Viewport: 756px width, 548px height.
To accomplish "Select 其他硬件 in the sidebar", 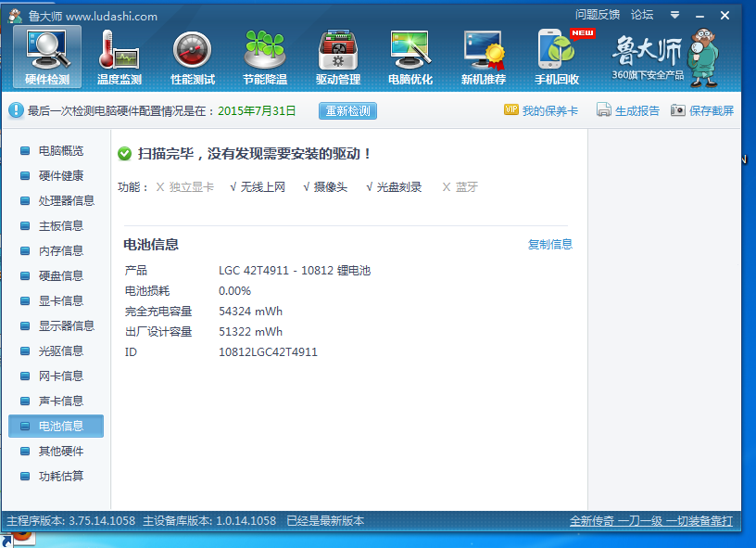I will coord(57,451).
